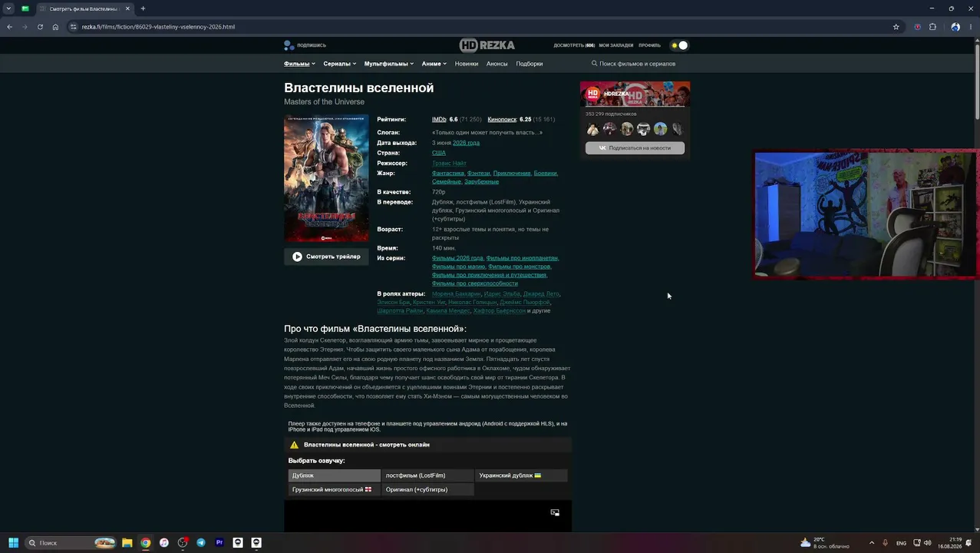Open the Chrome profile avatar
Image resolution: width=980 pixels, height=553 pixels.
pos(955,27)
